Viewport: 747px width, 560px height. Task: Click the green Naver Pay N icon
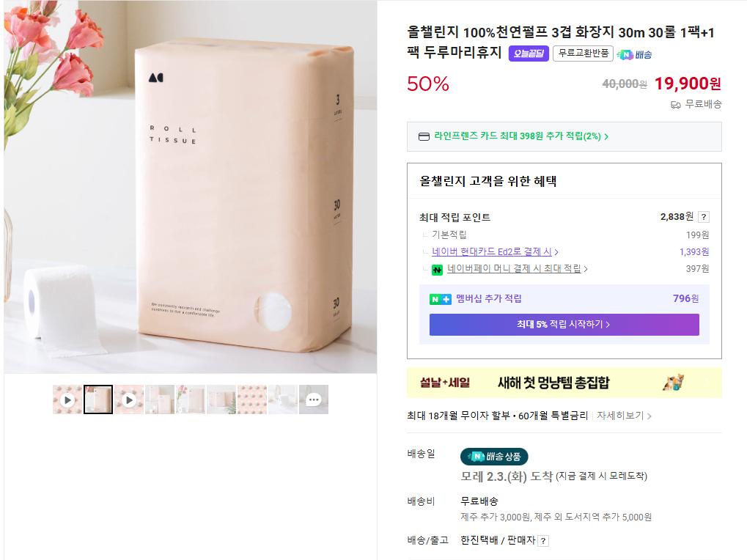[x=437, y=270]
